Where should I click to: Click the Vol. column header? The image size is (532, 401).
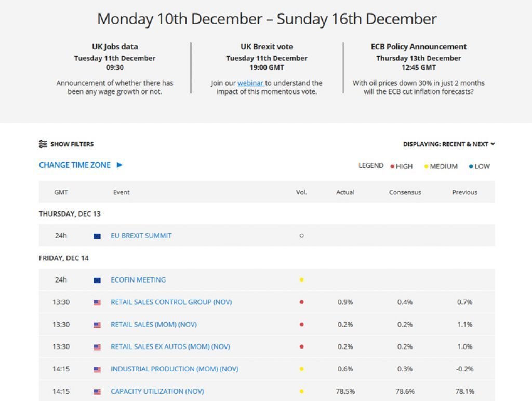coord(301,192)
